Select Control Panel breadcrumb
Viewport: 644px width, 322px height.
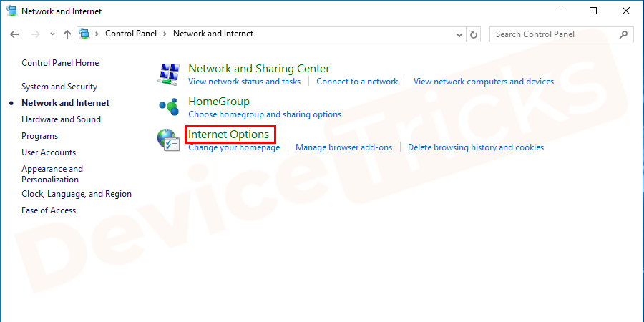[x=131, y=34]
